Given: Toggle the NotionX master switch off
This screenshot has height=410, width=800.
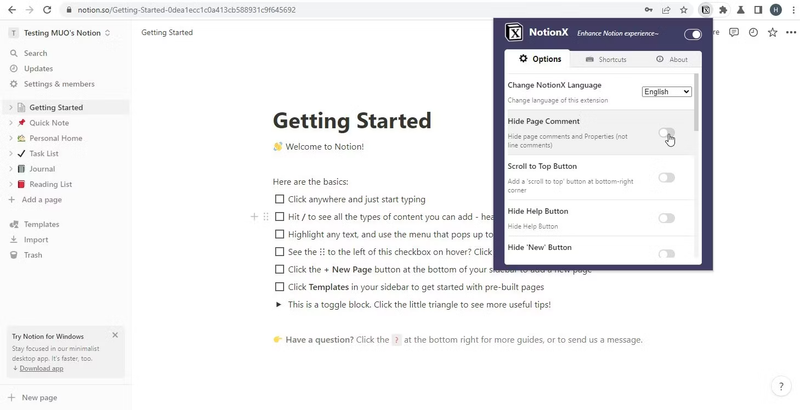Looking at the screenshot, I should click(692, 34).
